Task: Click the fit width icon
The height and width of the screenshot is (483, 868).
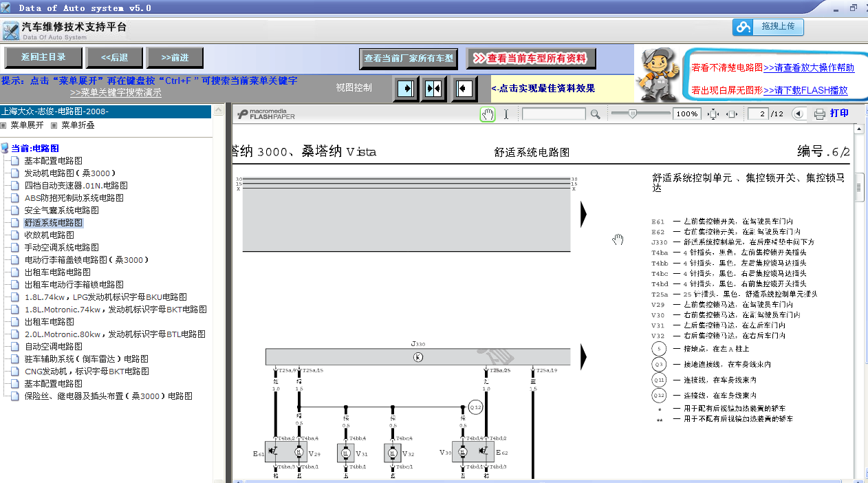Action: [732, 114]
